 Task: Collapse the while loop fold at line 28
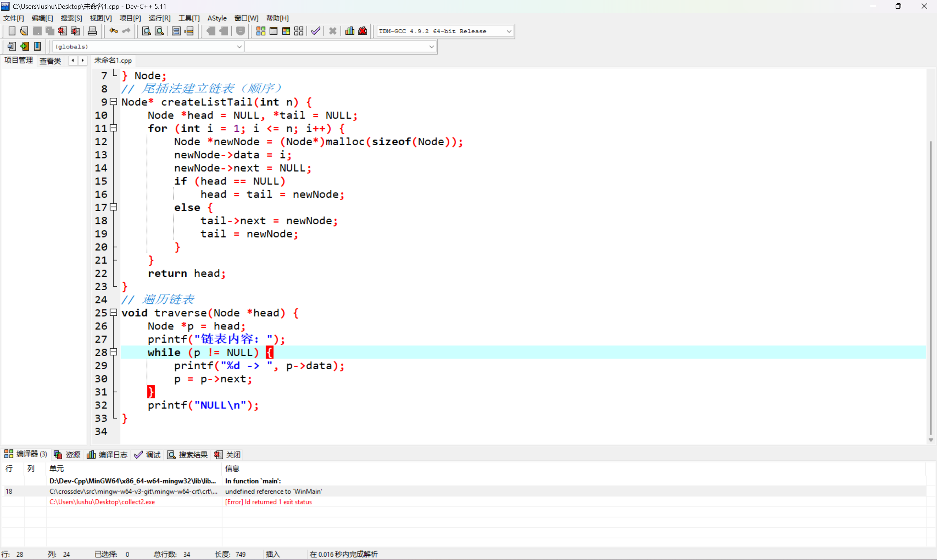113,352
